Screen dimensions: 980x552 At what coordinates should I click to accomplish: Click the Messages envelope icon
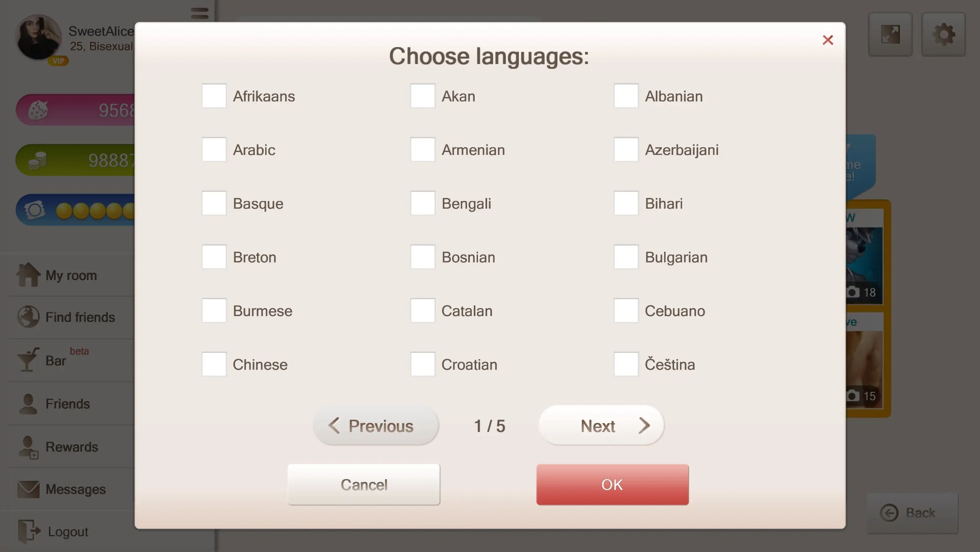point(29,489)
